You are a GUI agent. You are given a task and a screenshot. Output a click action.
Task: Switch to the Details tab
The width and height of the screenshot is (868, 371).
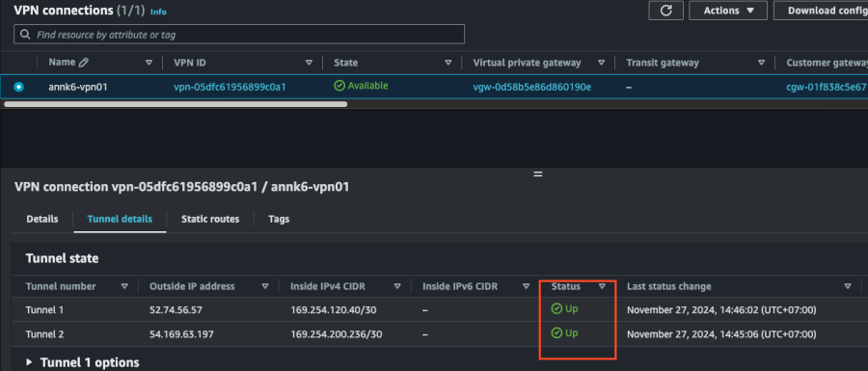click(42, 219)
